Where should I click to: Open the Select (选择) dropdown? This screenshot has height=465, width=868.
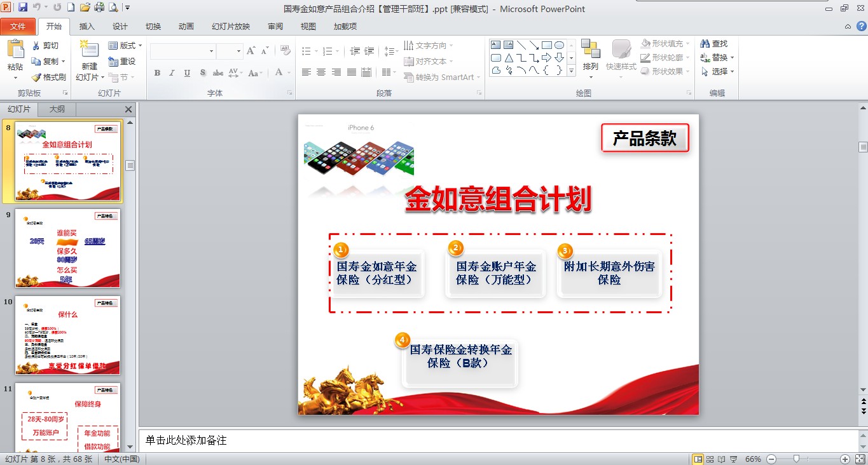tap(717, 72)
